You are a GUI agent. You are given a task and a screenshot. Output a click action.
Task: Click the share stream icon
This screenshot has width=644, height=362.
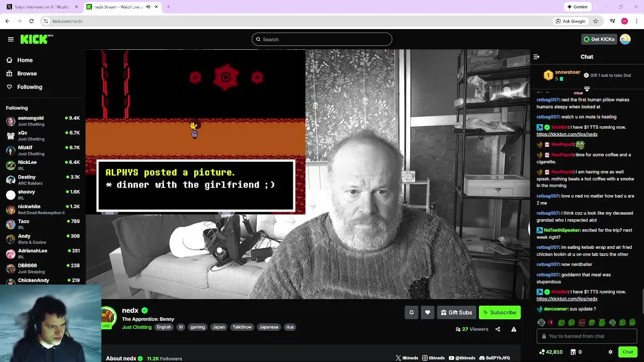[x=498, y=329]
